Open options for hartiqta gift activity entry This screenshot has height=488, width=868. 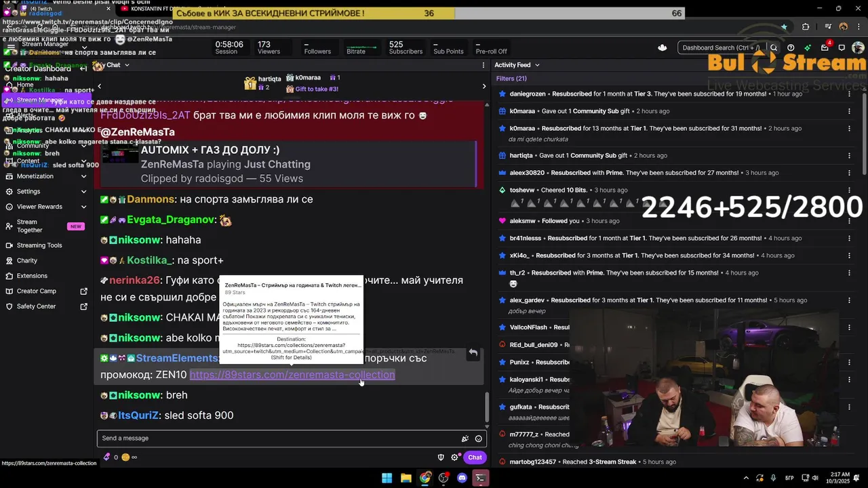tap(849, 155)
